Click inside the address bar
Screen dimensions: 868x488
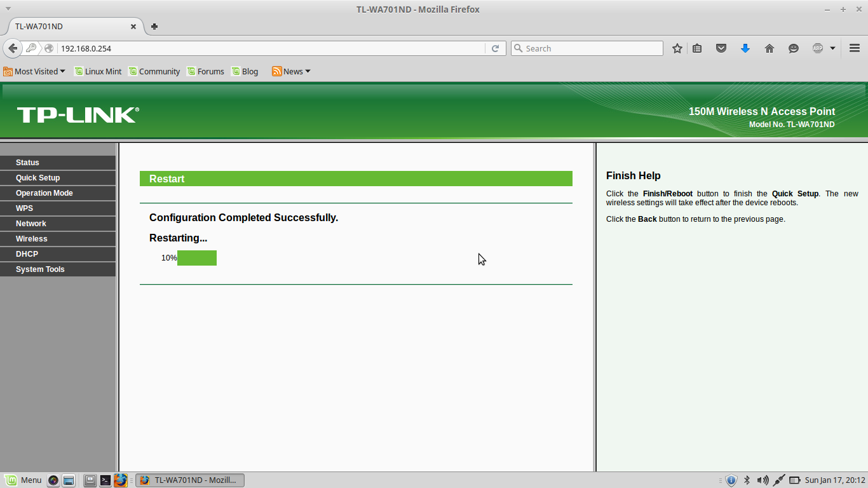254,48
